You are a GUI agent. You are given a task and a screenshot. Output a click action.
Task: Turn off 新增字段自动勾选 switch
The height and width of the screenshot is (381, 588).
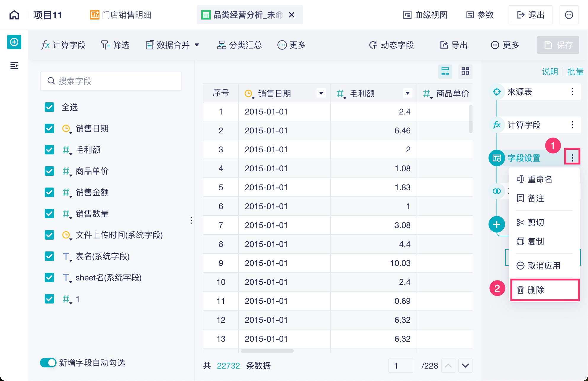click(x=48, y=363)
